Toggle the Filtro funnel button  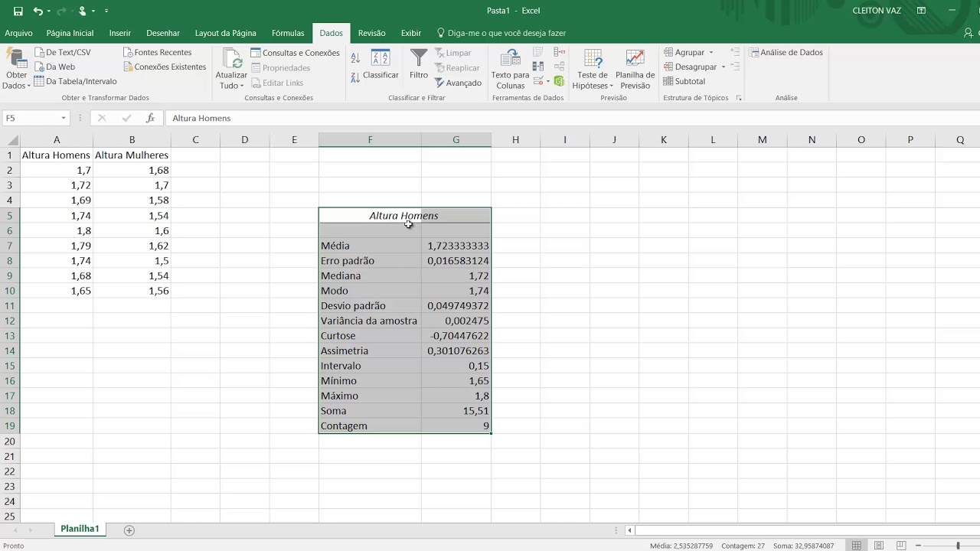point(419,64)
